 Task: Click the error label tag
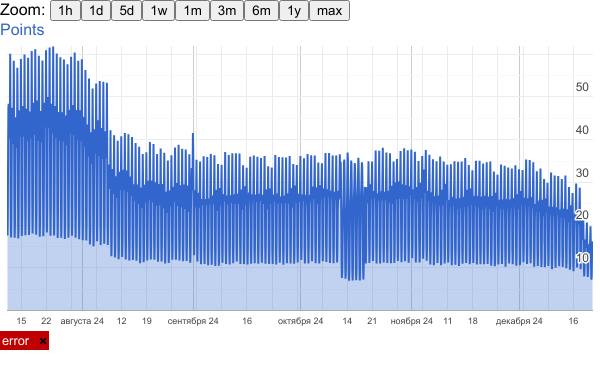(16, 340)
